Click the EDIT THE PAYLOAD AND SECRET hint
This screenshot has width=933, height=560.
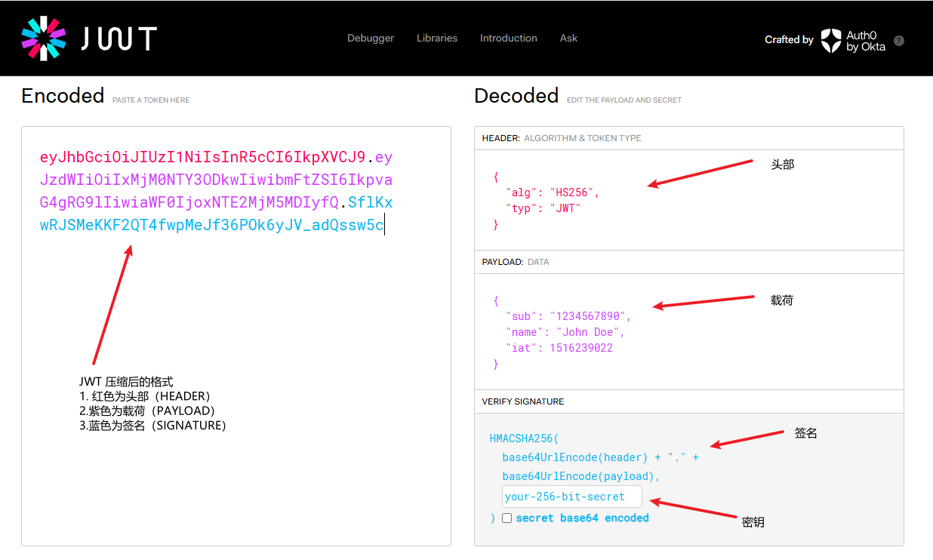(624, 100)
